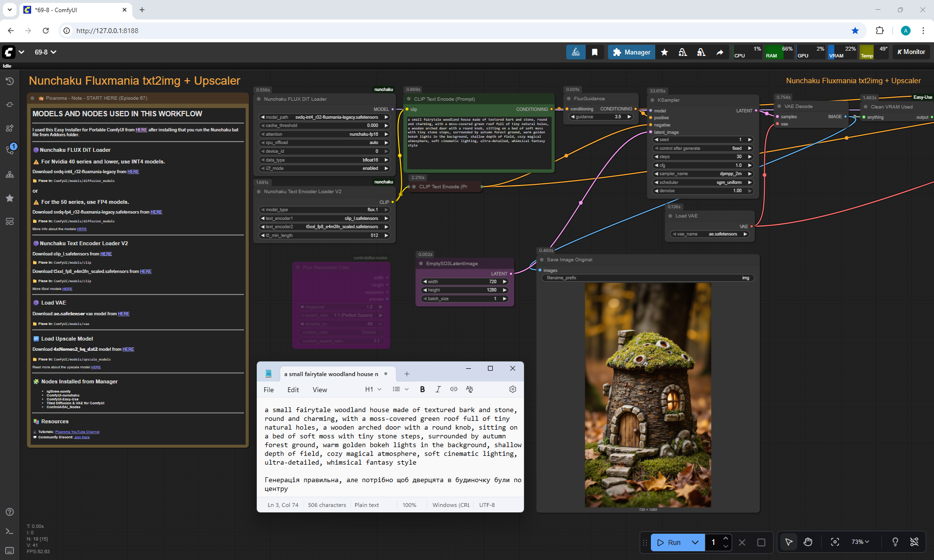The height and width of the screenshot is (560, 934).
Task: Toggle bold formatting in Notepad
Action: pyautogui.click(x=422, y=389)
